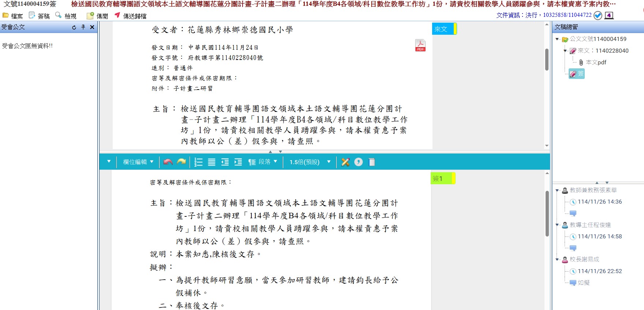Collapse the 公文文號1140004159 tree node
The height and width of the screenshot is (310, 644).
tap(557, 39)
